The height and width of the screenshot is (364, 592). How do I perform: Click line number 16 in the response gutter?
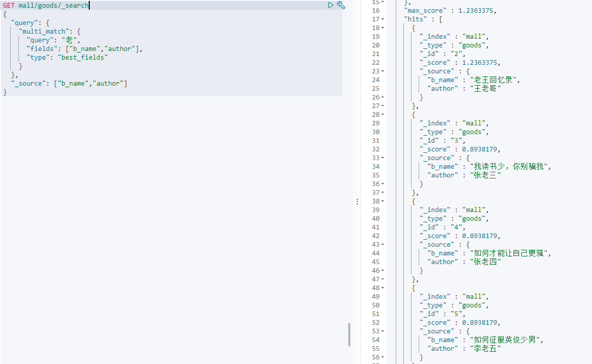click(376, 11)
